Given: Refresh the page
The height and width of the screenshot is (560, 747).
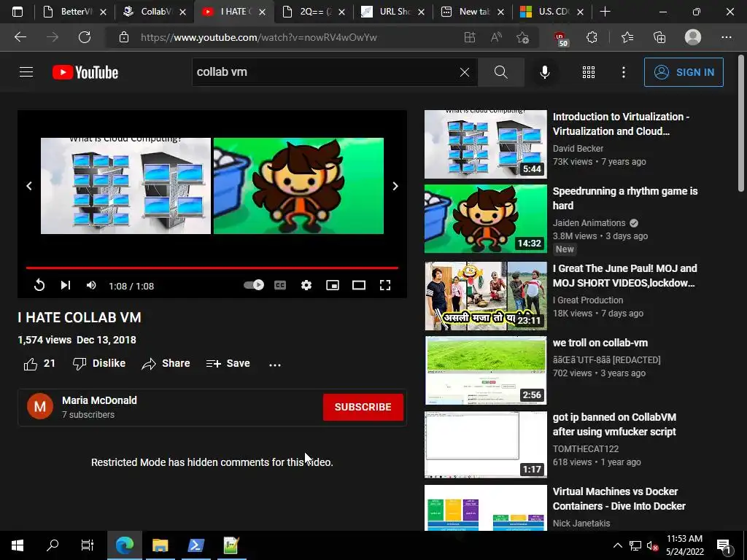Looking at the screenshot, I should pos(85,37).
